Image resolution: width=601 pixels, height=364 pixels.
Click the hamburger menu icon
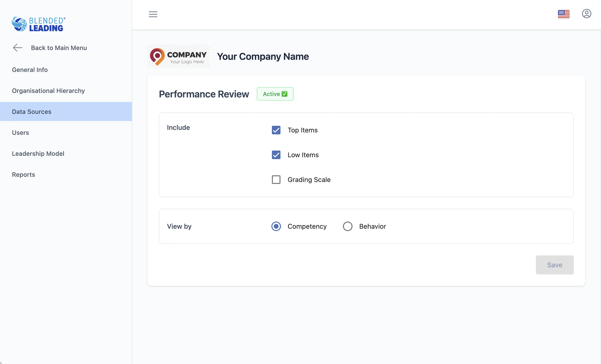point(153,14)
